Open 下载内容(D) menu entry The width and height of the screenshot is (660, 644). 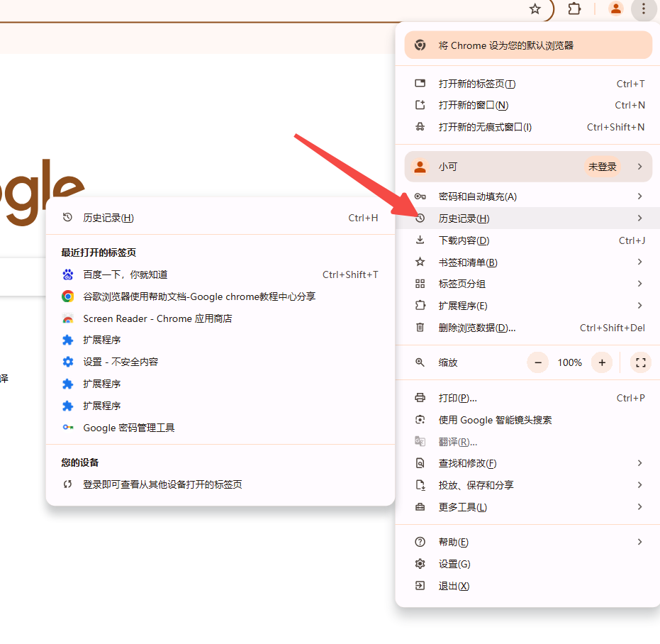tap(528, 240)
